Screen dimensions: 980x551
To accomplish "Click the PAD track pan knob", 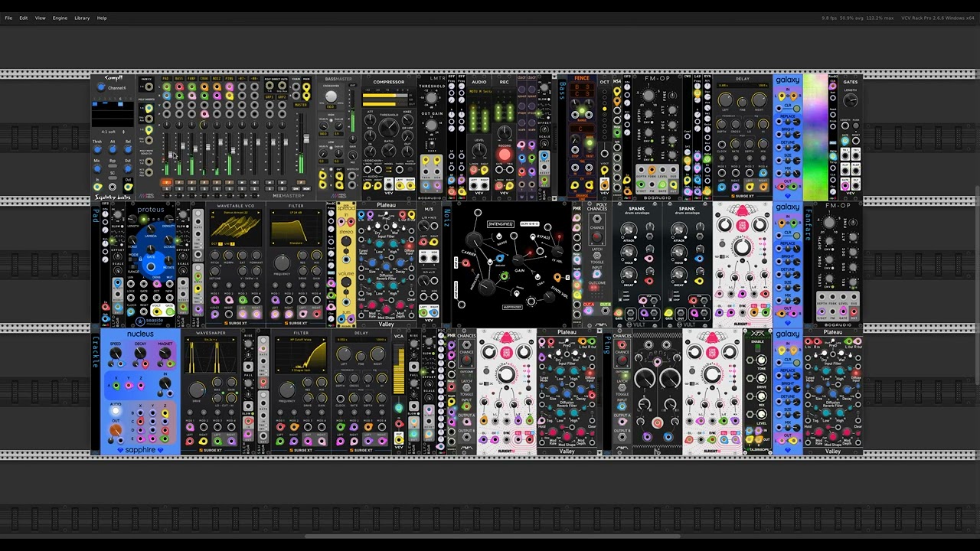I will coord(167,125).
